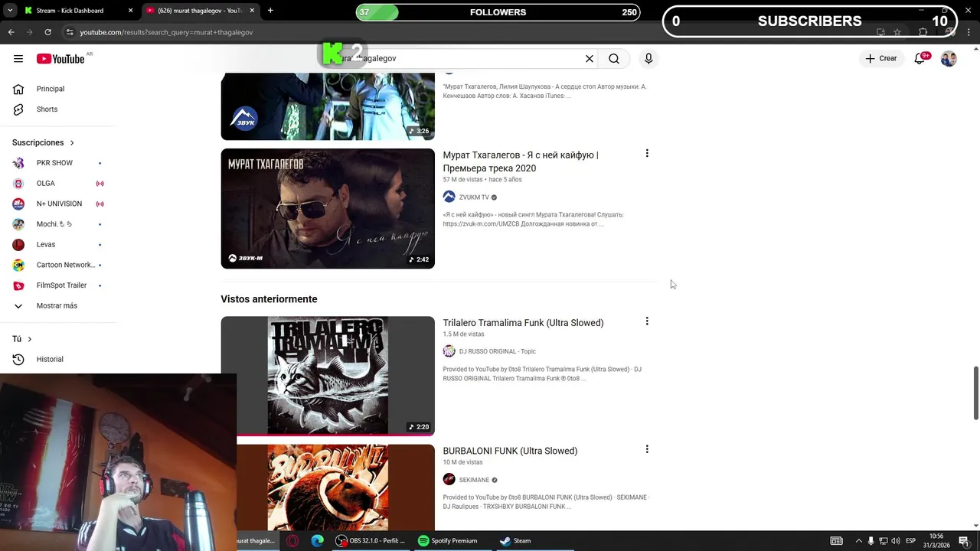Switch to OBS 32.1.0 in taskbar
Viewport: 980px width, 551px height.
click(x=371, y=540)
